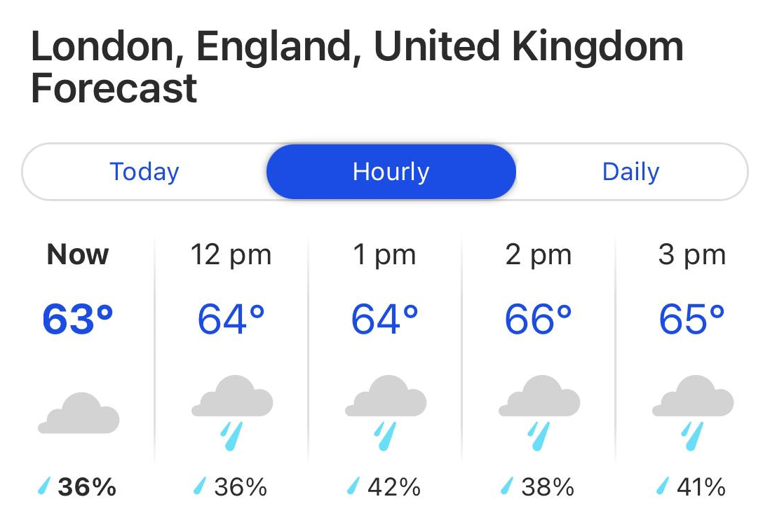770x532 pixels.
Task: Select the Hourly forecast tab
Action: point(391,172)
